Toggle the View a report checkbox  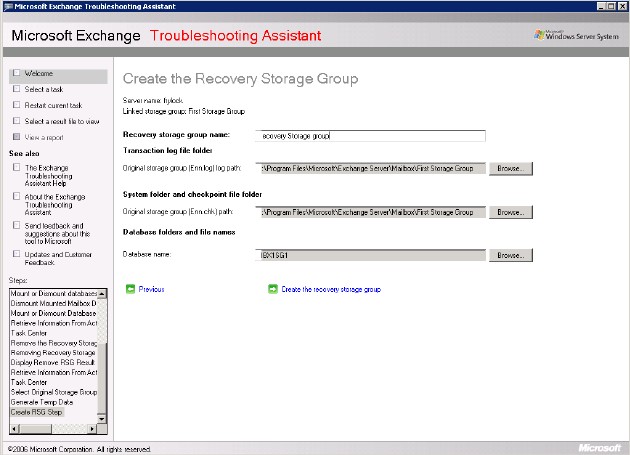16,137
